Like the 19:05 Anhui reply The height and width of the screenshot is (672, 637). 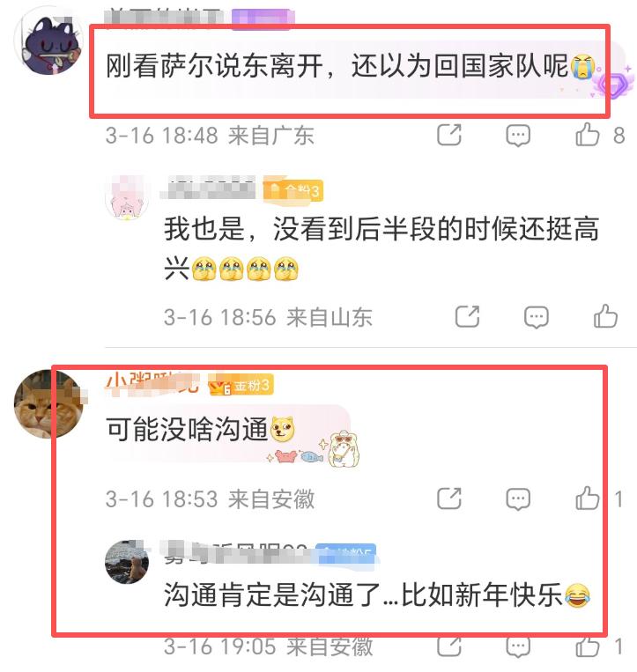(588, 646)
